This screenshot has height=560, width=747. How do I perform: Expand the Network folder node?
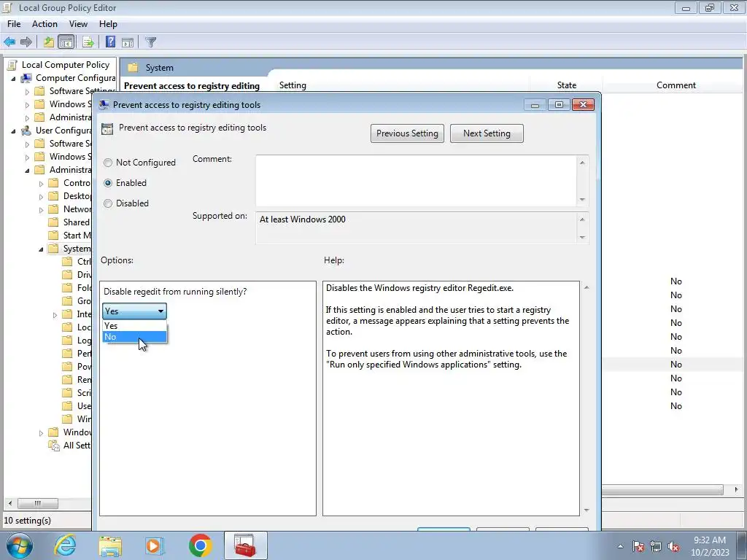click(41, 209)
